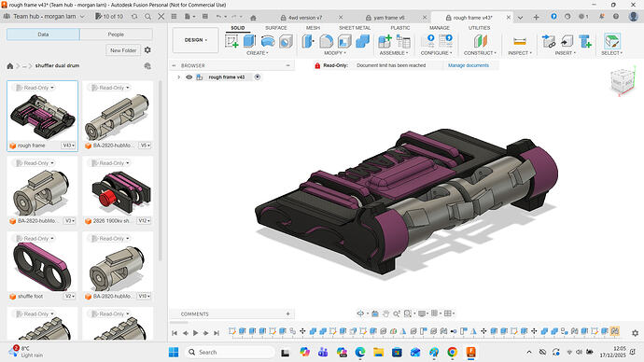Open the ASSEMBLE dropdown menu
The height and width of the screenshot is (362, 644).
(x=394, y=53)
